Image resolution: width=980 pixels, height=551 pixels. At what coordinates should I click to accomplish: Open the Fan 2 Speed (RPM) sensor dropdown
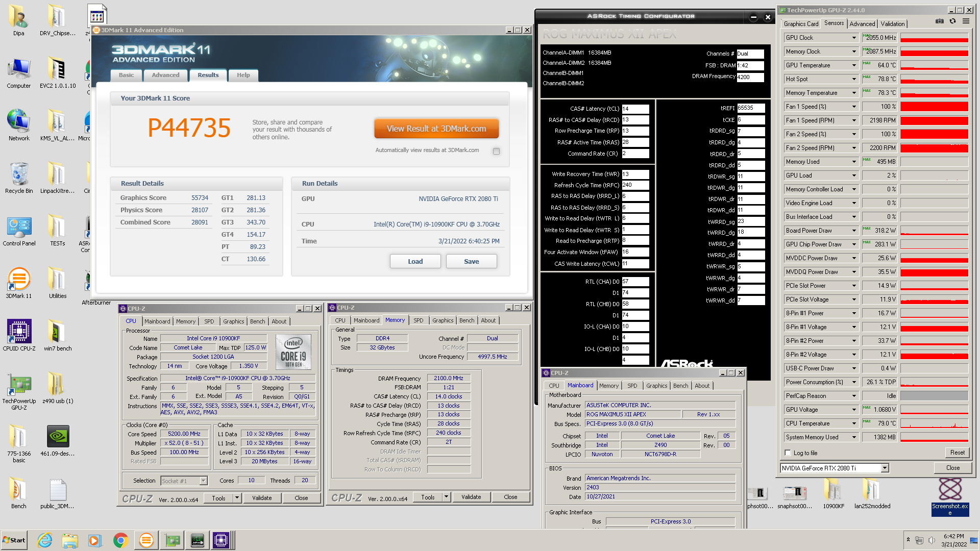854,148
